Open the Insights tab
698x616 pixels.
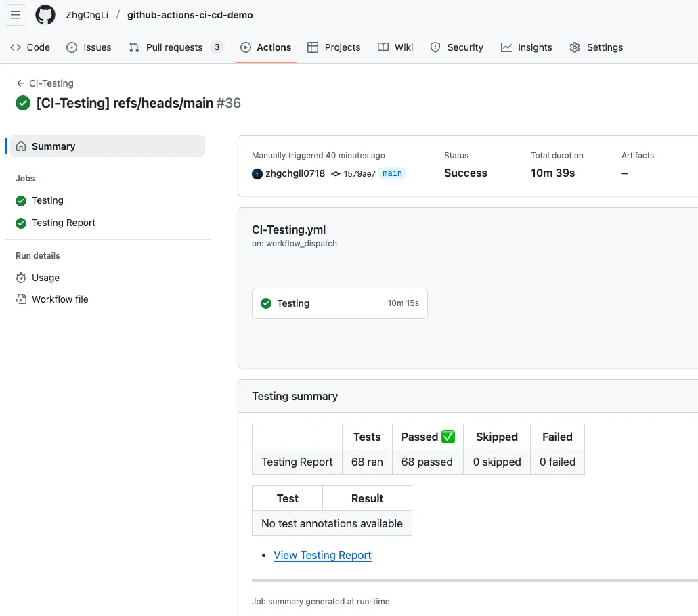coord(526,47)
